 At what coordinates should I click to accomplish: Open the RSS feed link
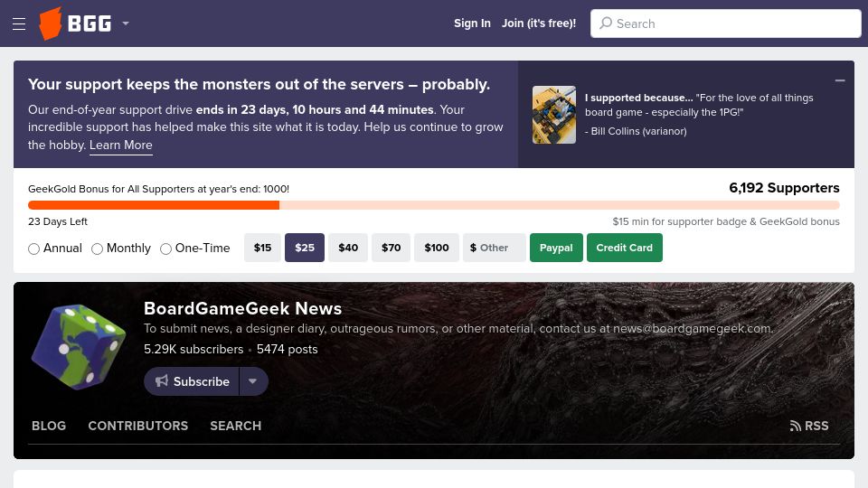[x=808, y=426]
